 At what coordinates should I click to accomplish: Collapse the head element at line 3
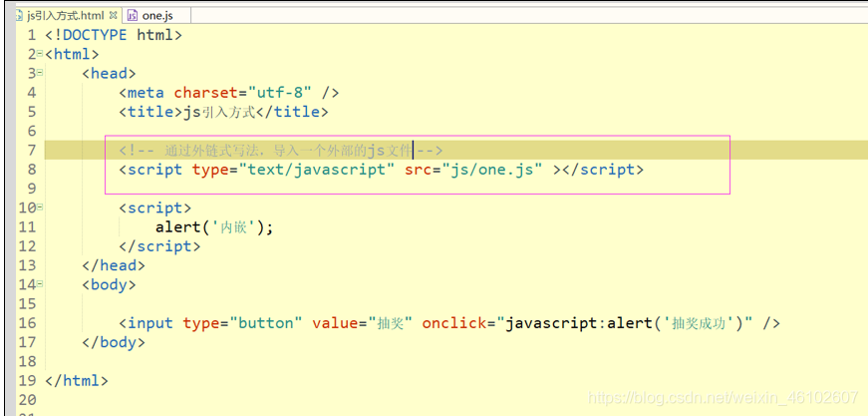40,73
